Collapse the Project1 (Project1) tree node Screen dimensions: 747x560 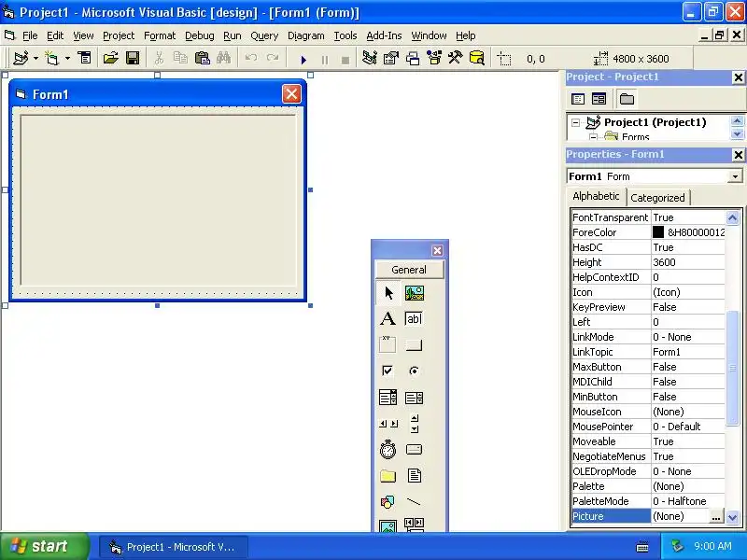point(576,123)
